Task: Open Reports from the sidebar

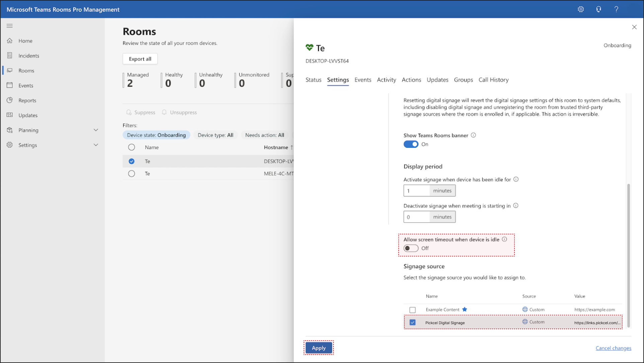Action: pyautogui.click(x=27, y=100)
